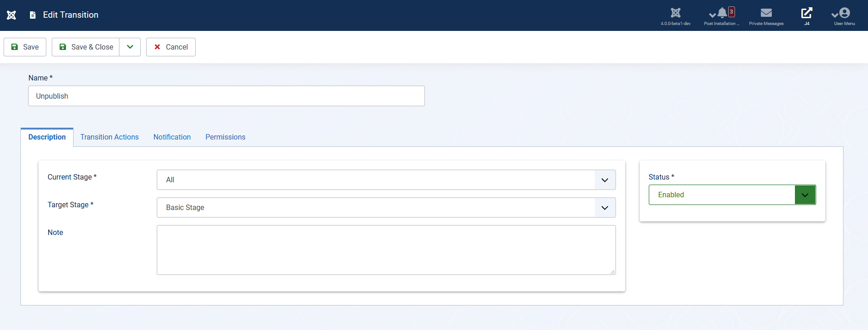This screenshot has height=330, width=868.
Task: Open the Joomla 4.0.0-beta1-dev version icon
Action: pos(676,13)
